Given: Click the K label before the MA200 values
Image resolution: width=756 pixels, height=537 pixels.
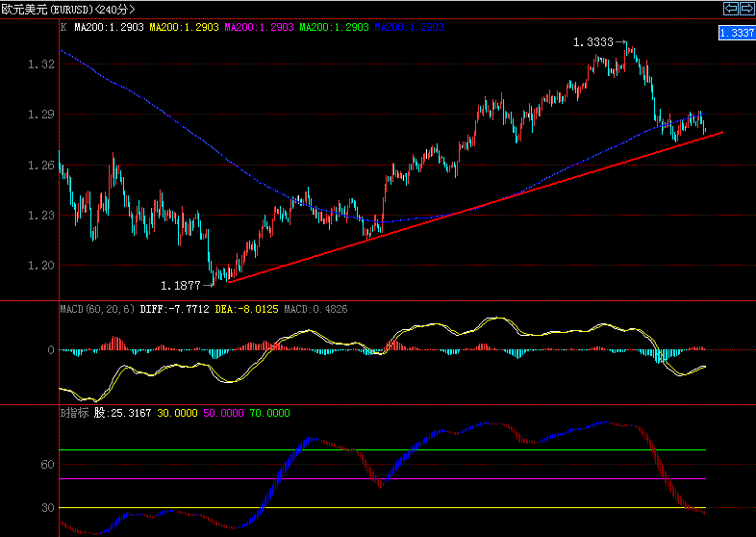Looking at the screenshot, I should coord(63,27).
